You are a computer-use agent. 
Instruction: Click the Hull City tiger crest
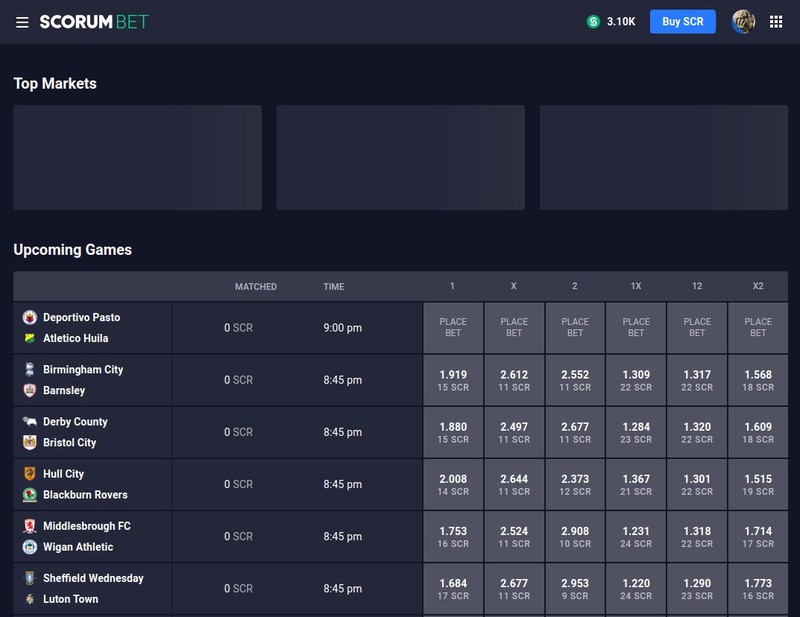(x=30, y=474)
